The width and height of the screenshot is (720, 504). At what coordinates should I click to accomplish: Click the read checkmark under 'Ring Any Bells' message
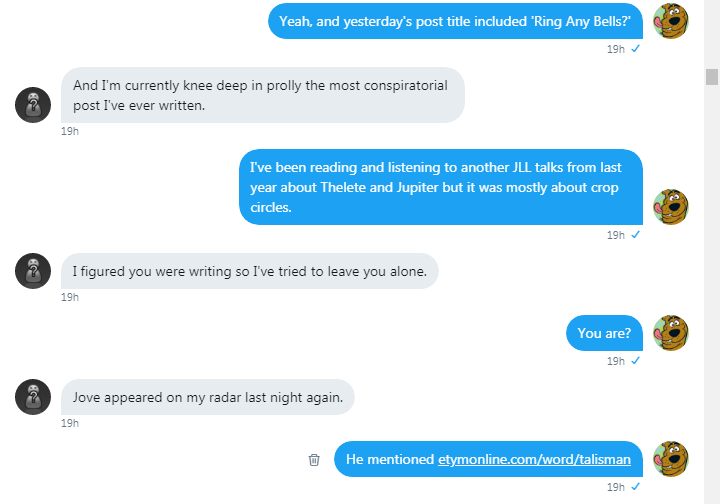tap(636, 48)
